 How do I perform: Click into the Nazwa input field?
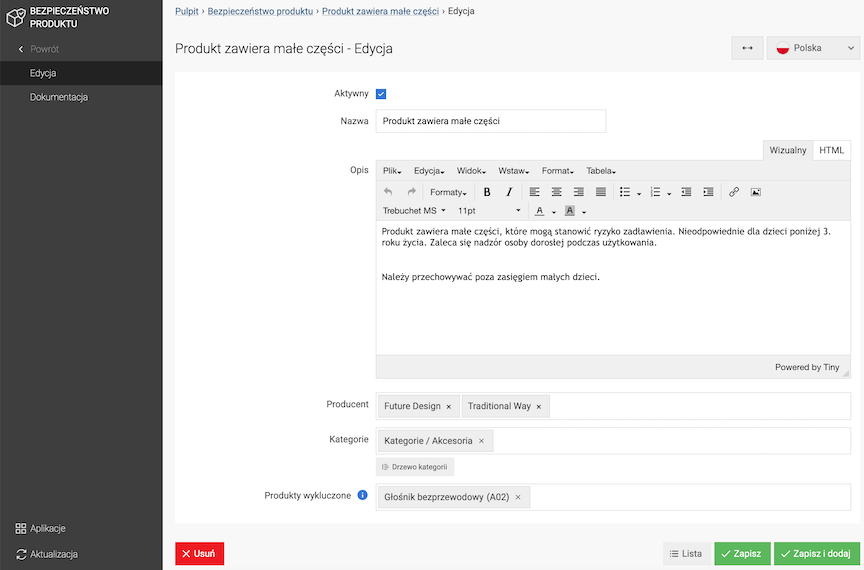point(491,121)
